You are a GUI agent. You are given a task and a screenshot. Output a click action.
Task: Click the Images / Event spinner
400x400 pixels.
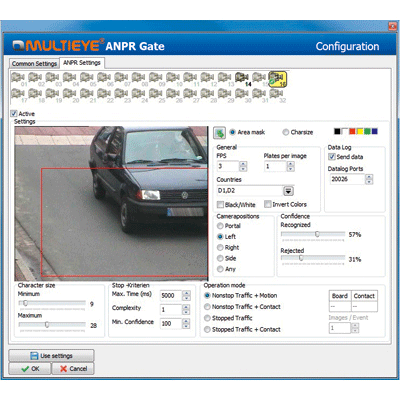click(x=355, y=328)
